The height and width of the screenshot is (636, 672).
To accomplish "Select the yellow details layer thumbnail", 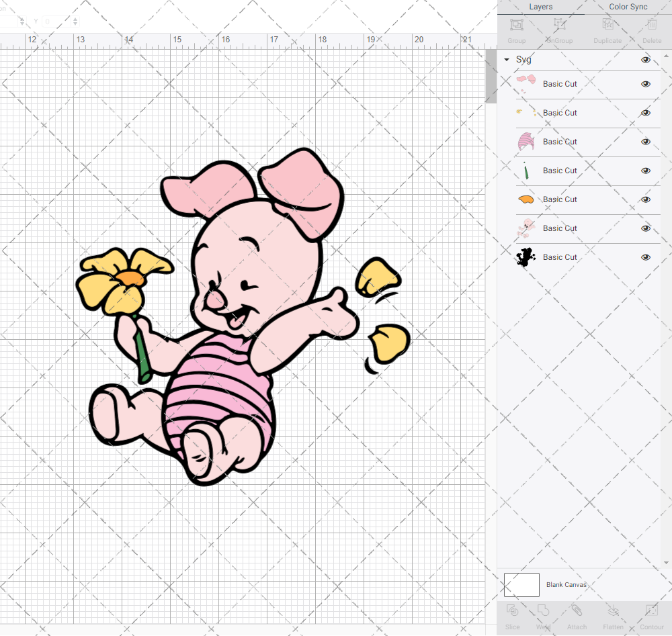I will click(526, 113).
